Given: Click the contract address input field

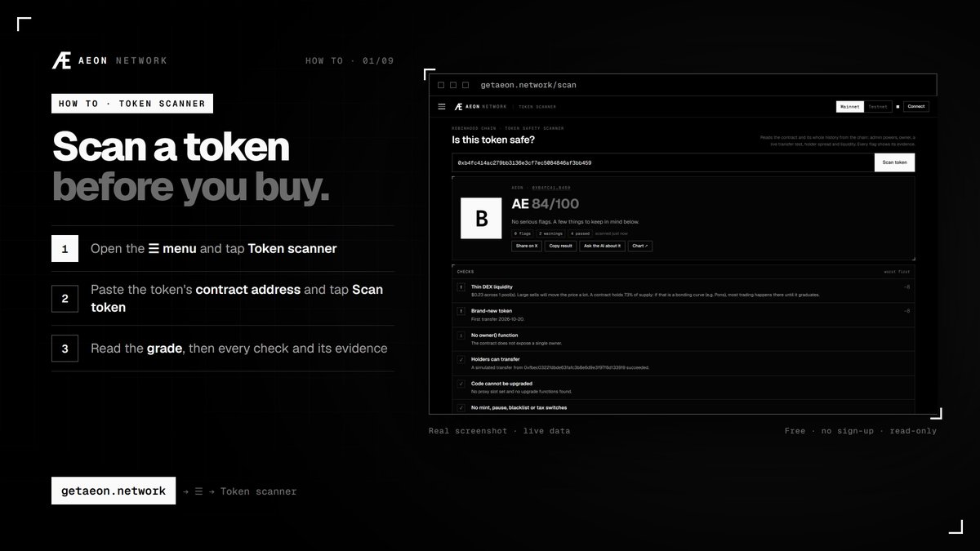Looking at the screenshot, I should pos(663,162).
